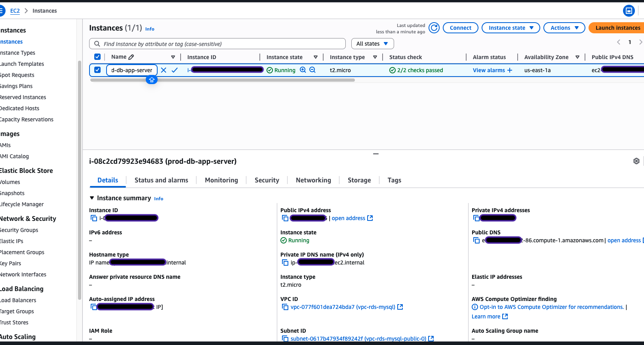This screenshot has height=345, width=644.
Task: Switch to Status and alarms tab
Action: coord(162,180)
